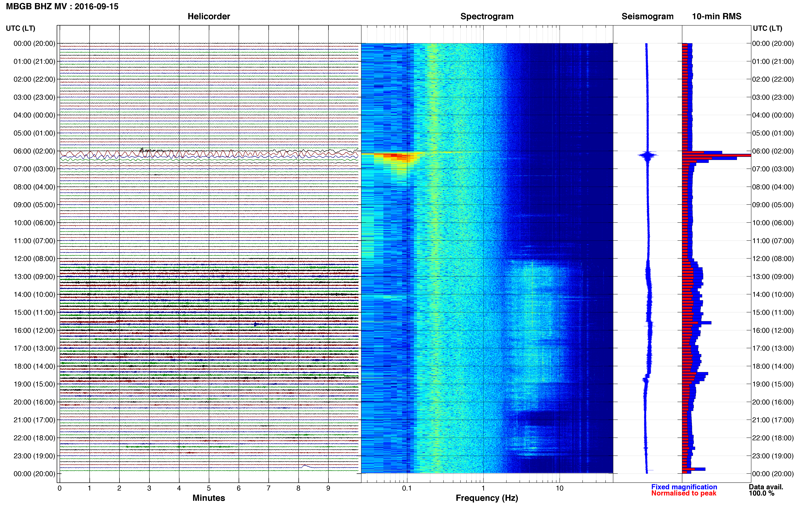Click the left '06:00 (02:00)' time label

(x=34, y=151)
